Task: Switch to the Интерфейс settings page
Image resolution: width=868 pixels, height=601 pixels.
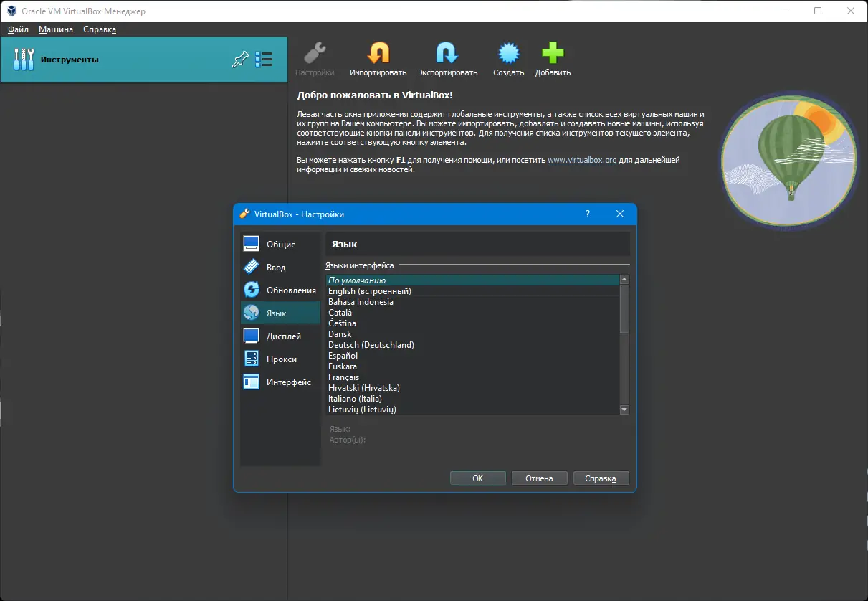Action: click(x=280, y=382)
